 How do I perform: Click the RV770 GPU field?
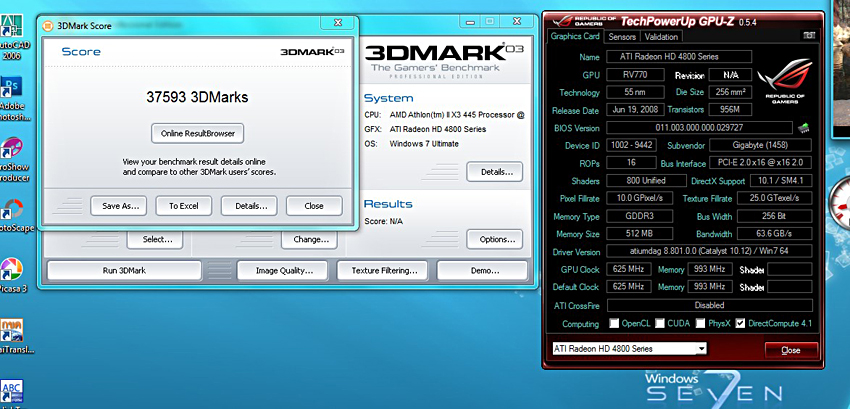[635, 75]
